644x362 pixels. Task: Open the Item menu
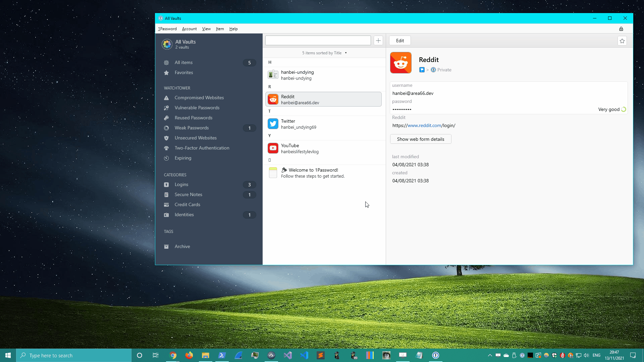(220, 29)
